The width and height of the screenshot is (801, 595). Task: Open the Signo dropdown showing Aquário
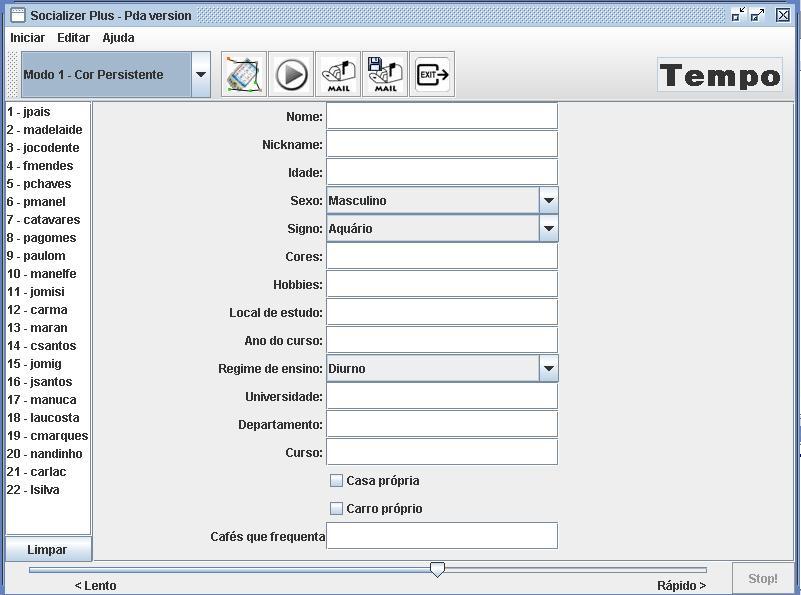(549, 228)
